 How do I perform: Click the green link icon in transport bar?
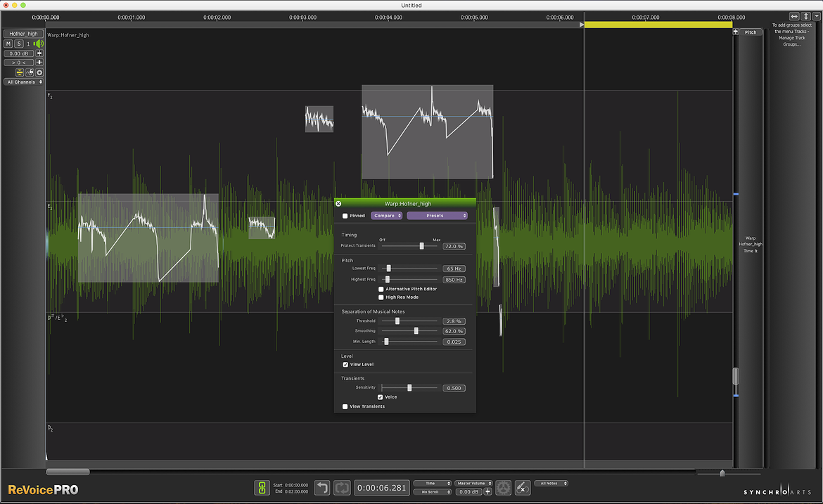(262, 488)
